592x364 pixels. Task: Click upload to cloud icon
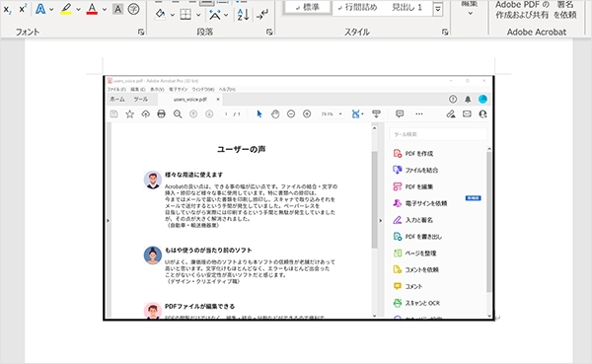point(145,113)
